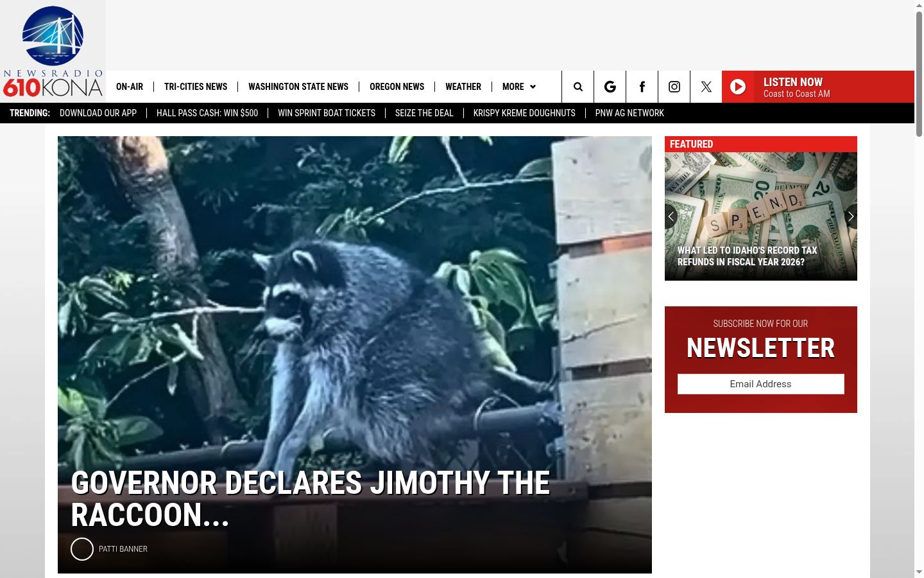
Task: Click the newsletter Email Address field
Action: click(761, 384)
